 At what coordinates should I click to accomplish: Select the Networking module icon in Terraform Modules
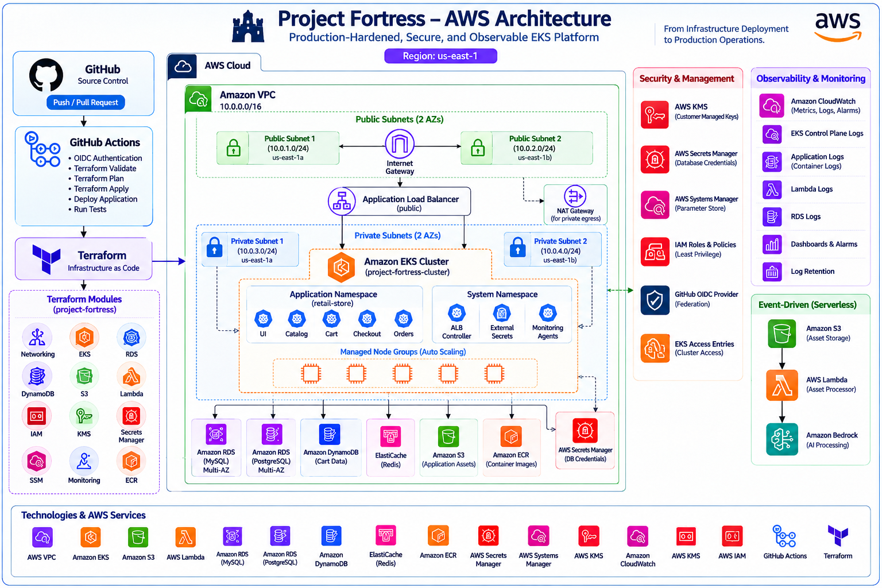tap(37, 336)
